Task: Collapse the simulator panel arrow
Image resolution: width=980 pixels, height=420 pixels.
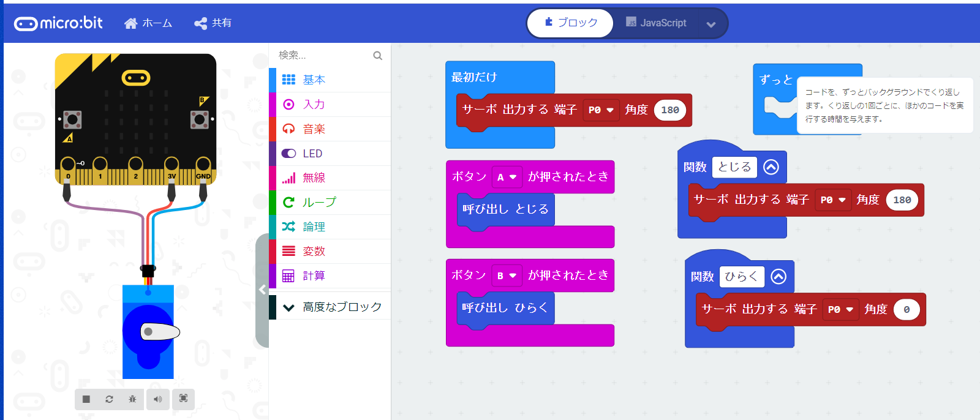Action: click(x=262, y=290)
